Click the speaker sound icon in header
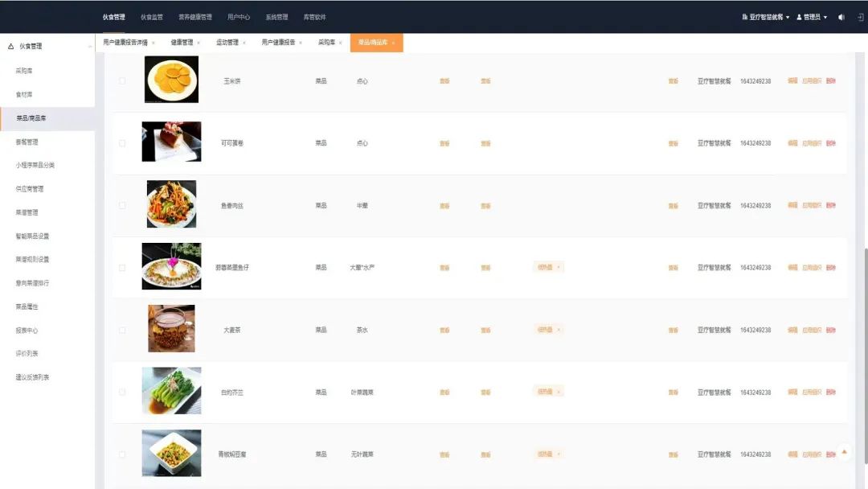Viewport: 868px width, 489px height. [841, 17]
